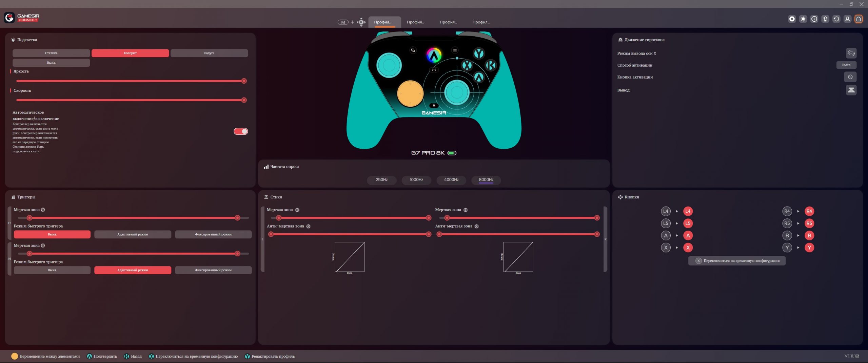Open the red L5 mapping target
The image size is (868, 363).
[x=688, y=223]
